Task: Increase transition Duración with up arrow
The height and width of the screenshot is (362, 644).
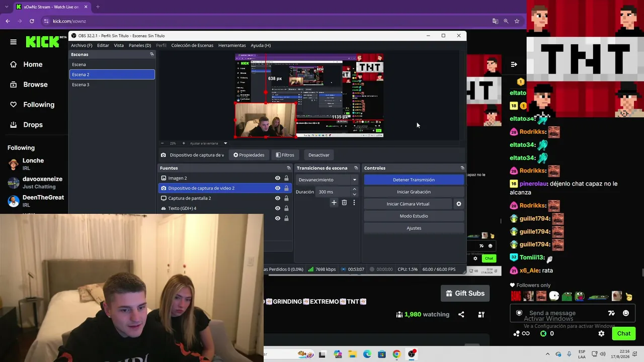Action: (x=354, y=190)
